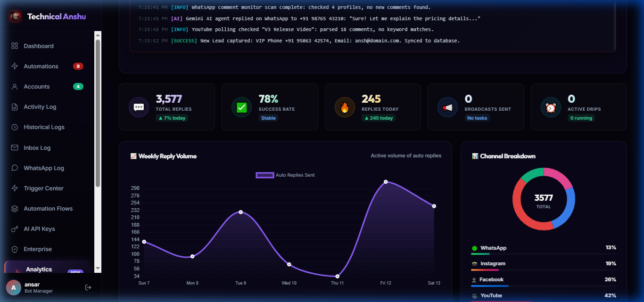Viewport: 644px width, 302px height.
Task: Click the sidebar scrollbar down arrow
Action: [98, 269]
